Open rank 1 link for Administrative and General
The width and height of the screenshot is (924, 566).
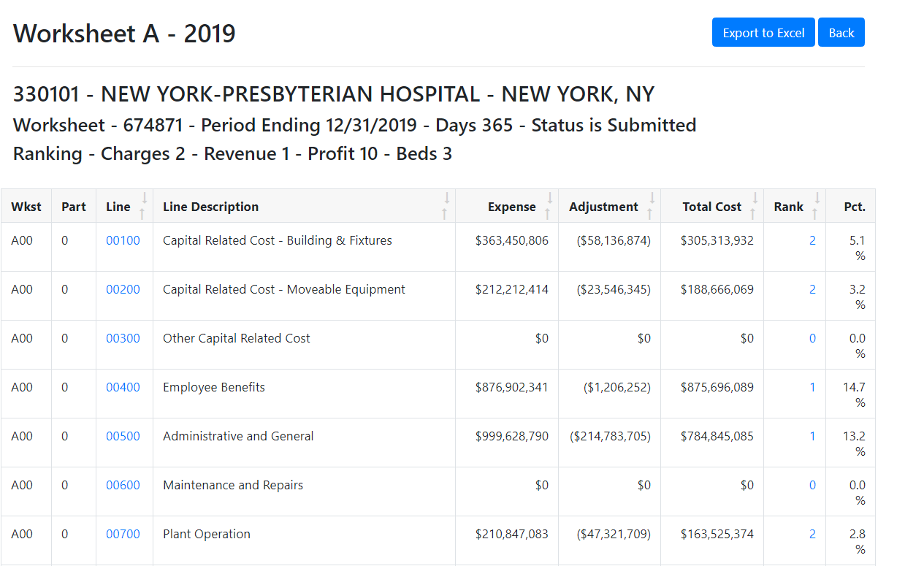pyautogui.click(x=812, y=436)
